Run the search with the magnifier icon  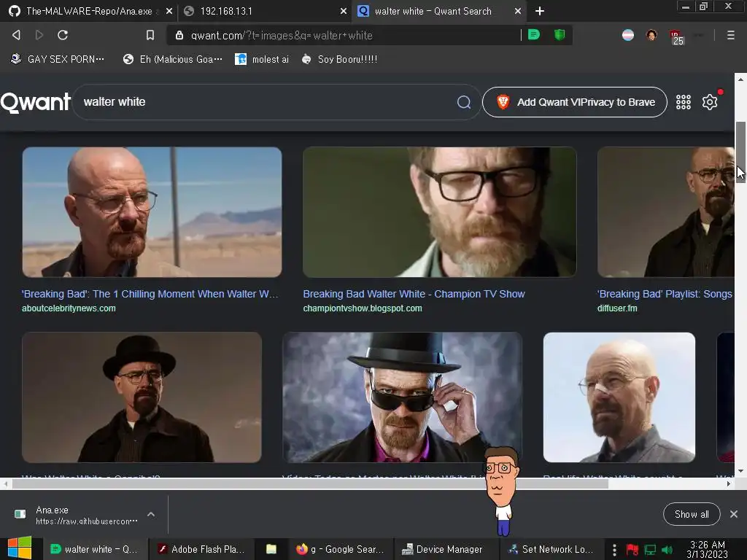tap(463, 102)
